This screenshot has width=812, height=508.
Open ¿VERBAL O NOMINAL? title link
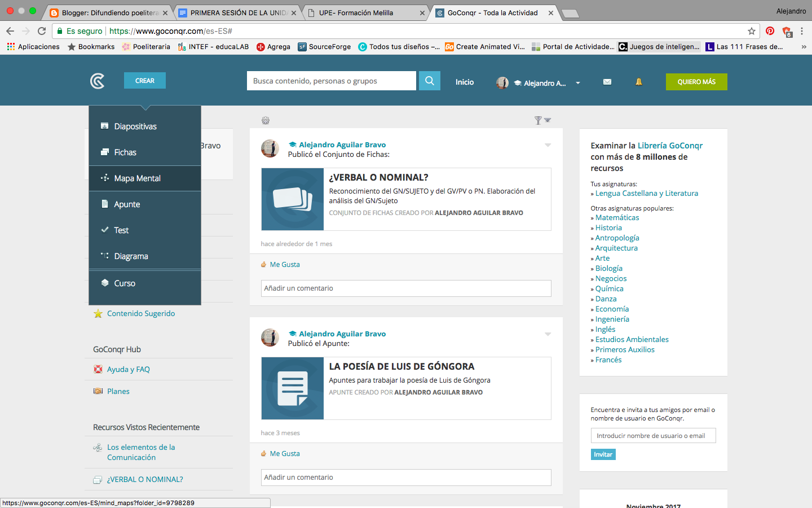(379, 177)
